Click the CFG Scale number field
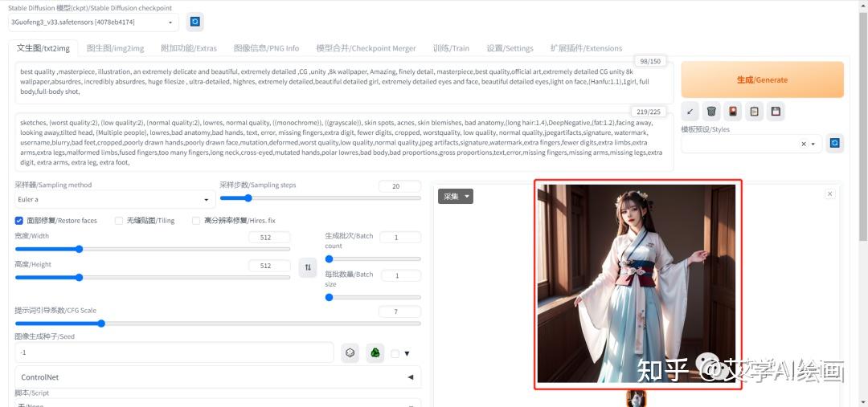 click(x=399, y=311)
